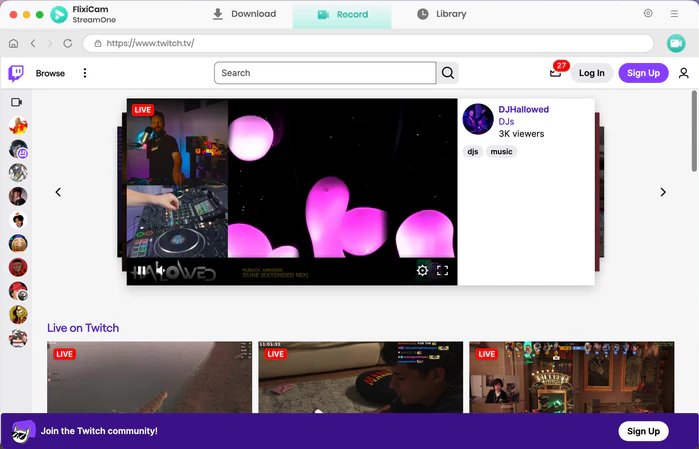Open the user profile icon menu
This screenshot has height=449, width=699.
pyautogui.click(x=683, y=73)
